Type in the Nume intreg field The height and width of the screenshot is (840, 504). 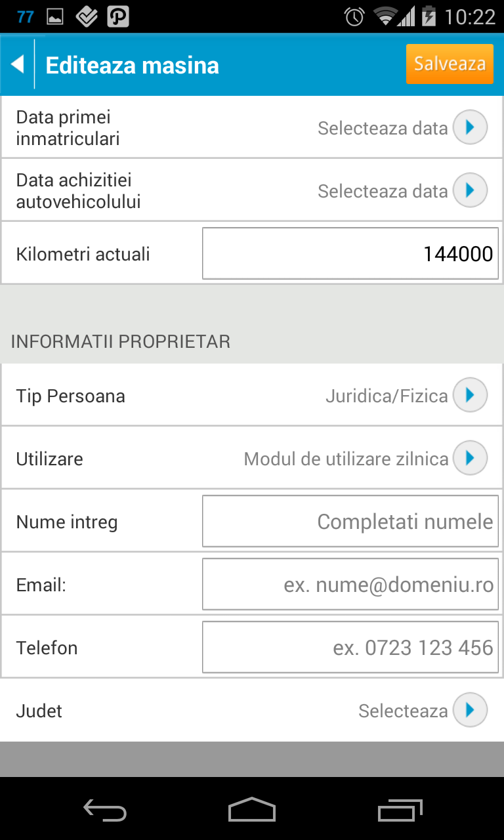[350, 521]
